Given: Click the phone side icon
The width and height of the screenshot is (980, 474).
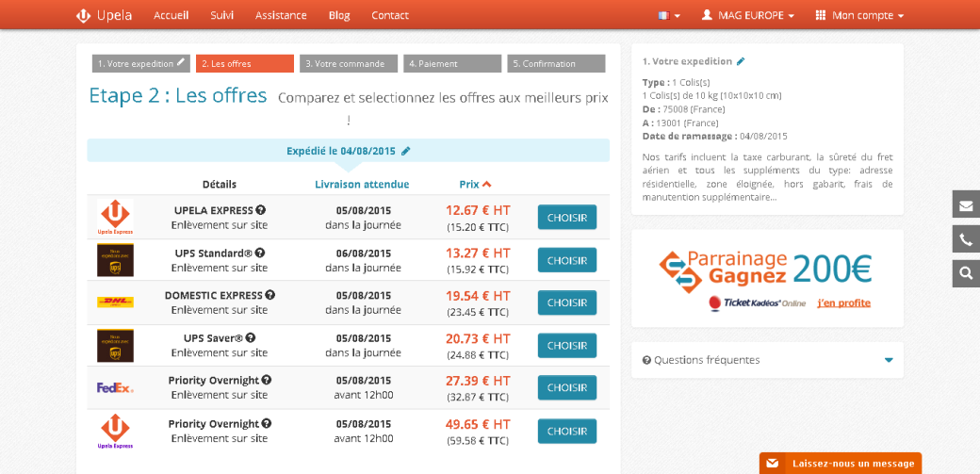Looking at the screenshot, I should pos(966,238).
